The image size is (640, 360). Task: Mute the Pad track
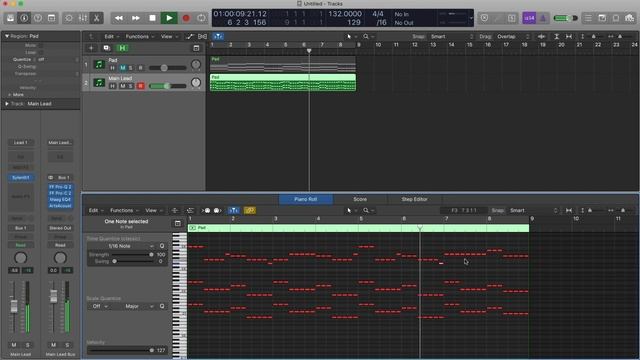click(x=122, y=68)
